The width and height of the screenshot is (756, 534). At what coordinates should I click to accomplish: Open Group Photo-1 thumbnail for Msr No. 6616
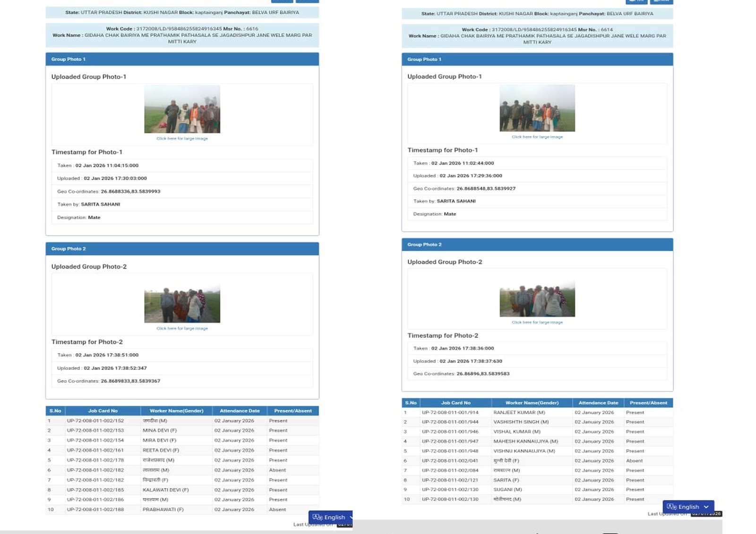(x=182, y=109)
